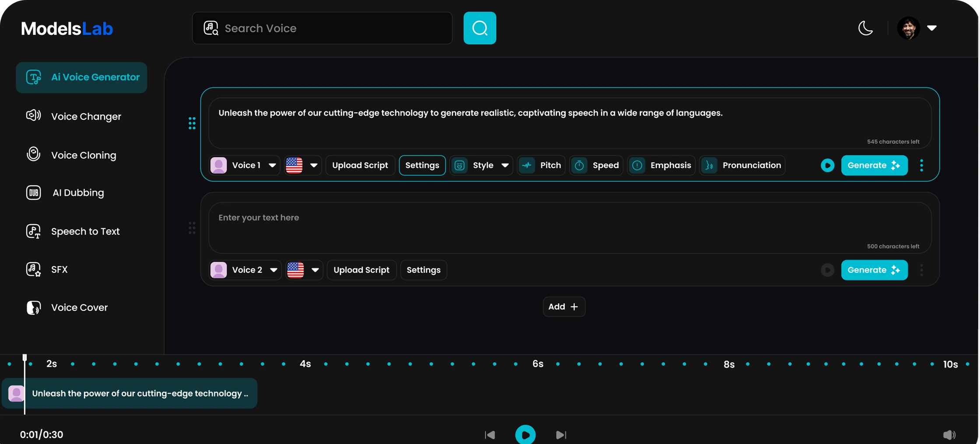Toggle Settings in the first voice block
Screen dimensions: 980x444
click(422, 165)
